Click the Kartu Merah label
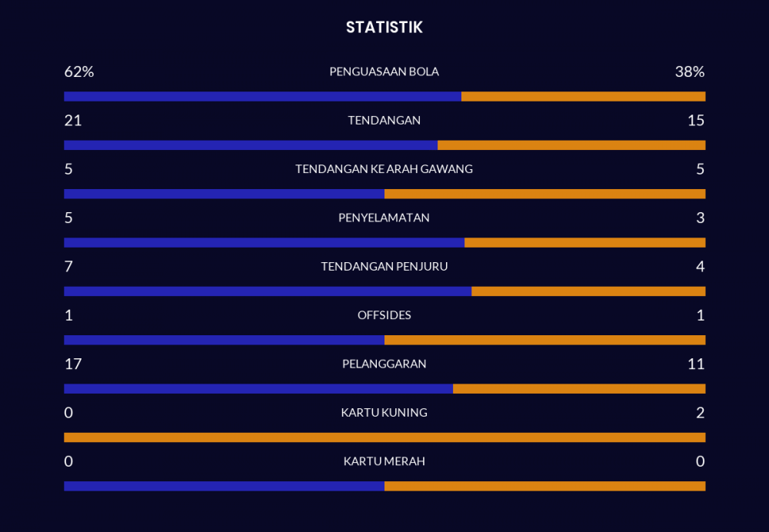Viewport: 769px width, 532px height. [384, 461]
